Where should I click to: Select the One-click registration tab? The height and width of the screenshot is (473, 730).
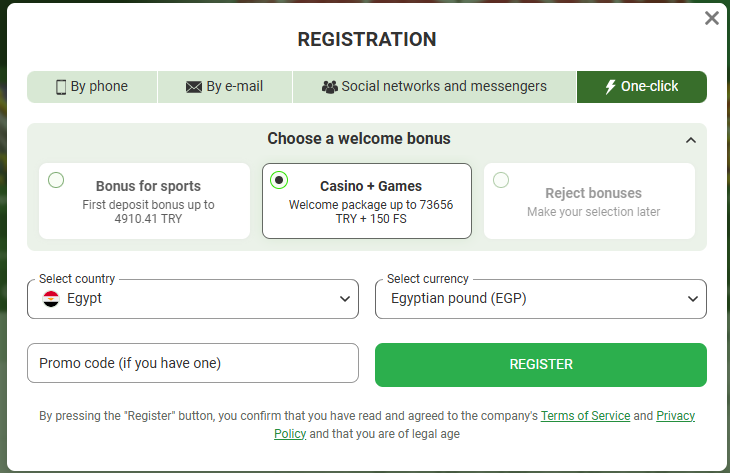[x=642, y=87]
